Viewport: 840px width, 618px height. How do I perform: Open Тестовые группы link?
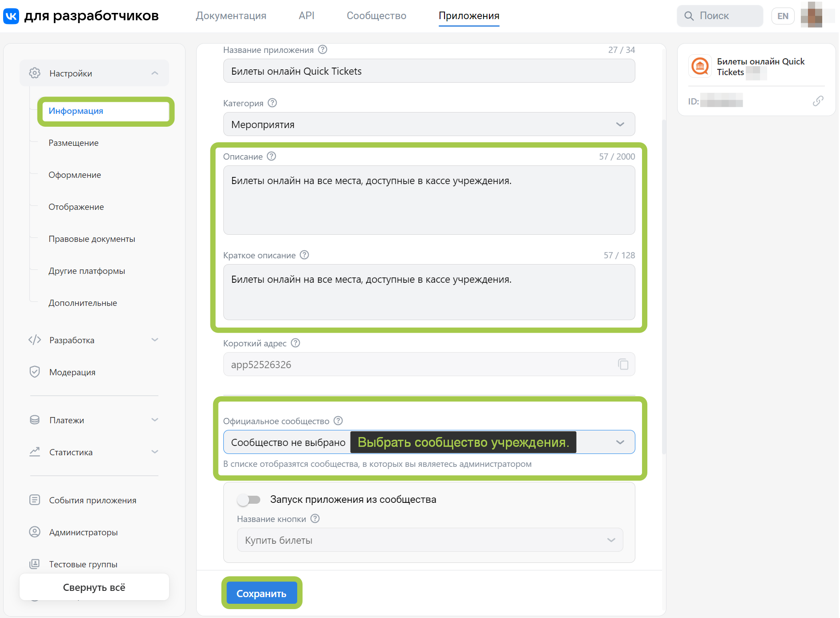coord(83,564)
